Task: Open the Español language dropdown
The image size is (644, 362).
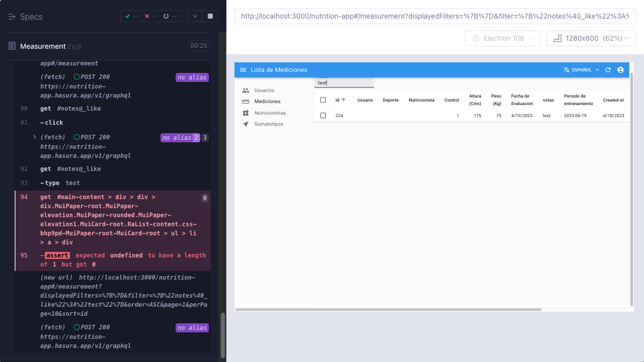Action: pyautogui.click(x=582, y=70)
